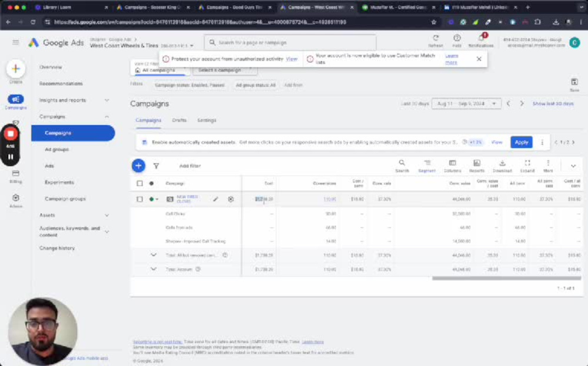Expand the Total: All but removed row
588x366 pixels.
[153, 255]
